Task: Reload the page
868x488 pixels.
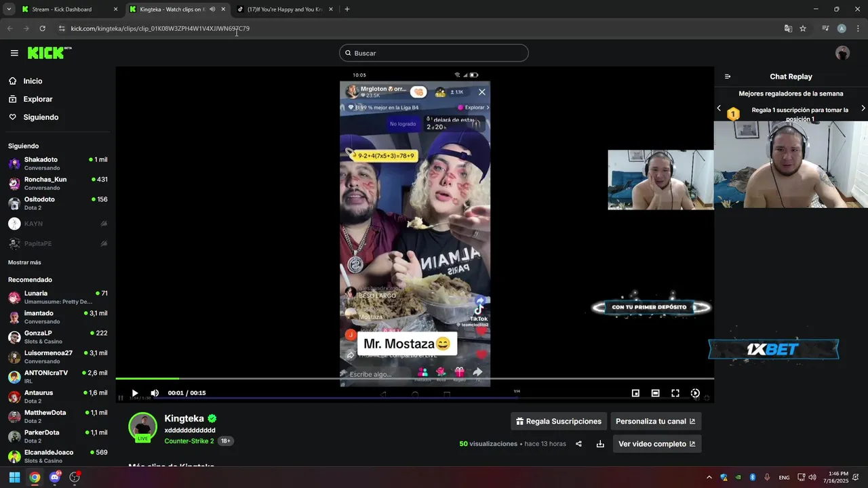Action: tap(42, 28)
